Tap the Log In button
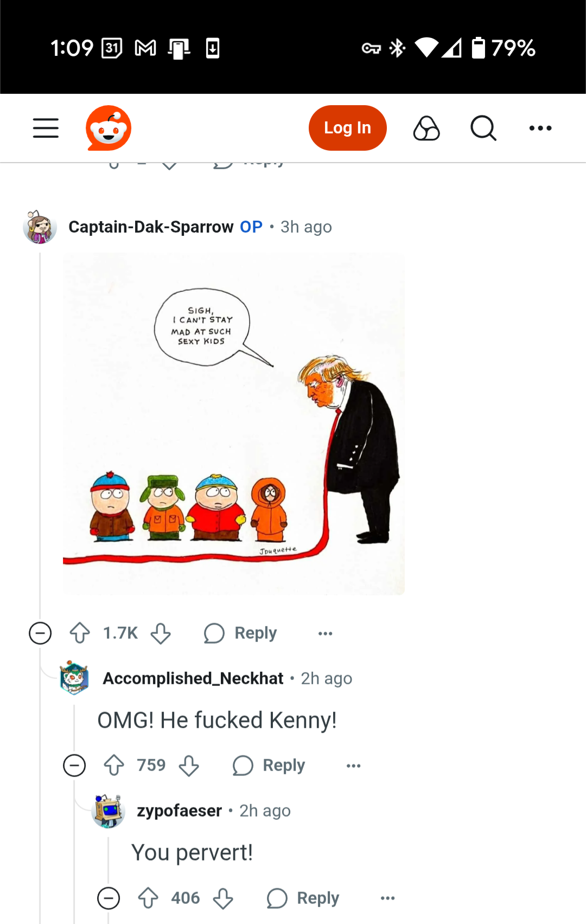The width and height of the screenshot is (586, 924). 347,128
